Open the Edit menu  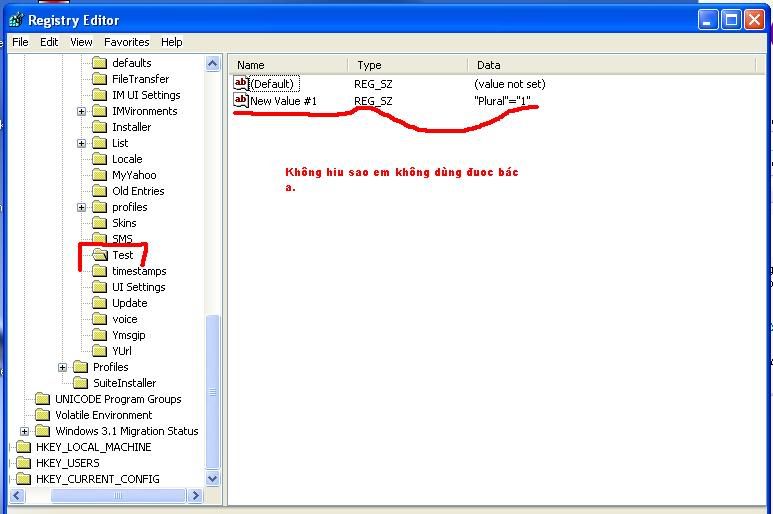click(49, 42)
